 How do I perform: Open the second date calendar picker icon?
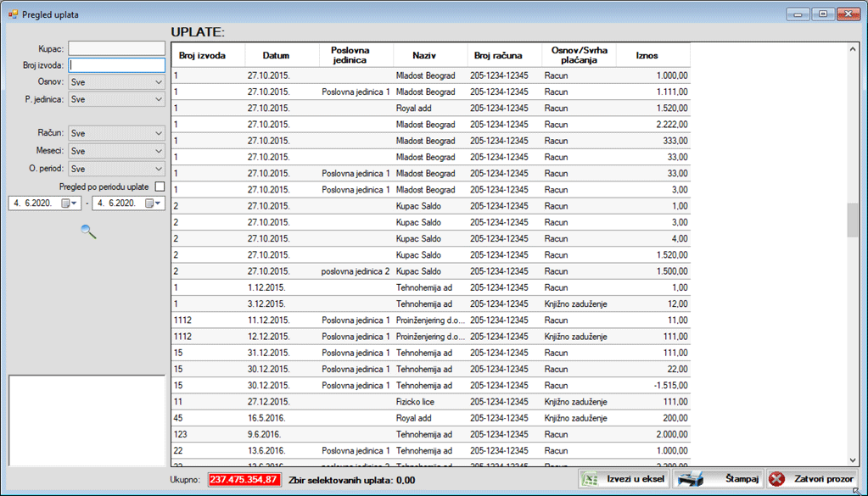tap(154, 203)
